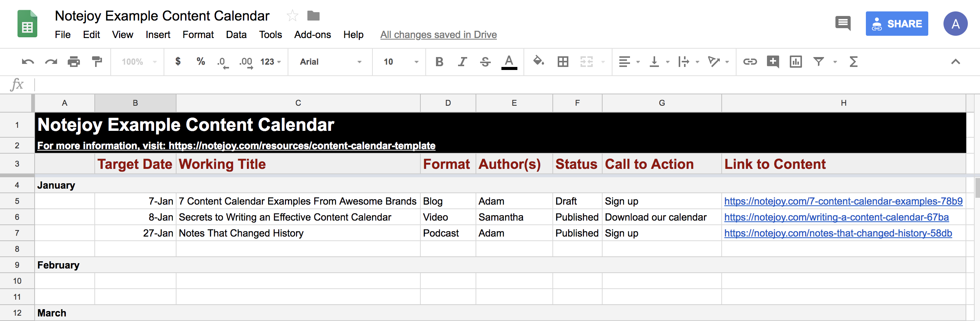The height and width of the screenshot is (321, 980).
Task: Select row 5 header
Action: [x=17, y=201]
